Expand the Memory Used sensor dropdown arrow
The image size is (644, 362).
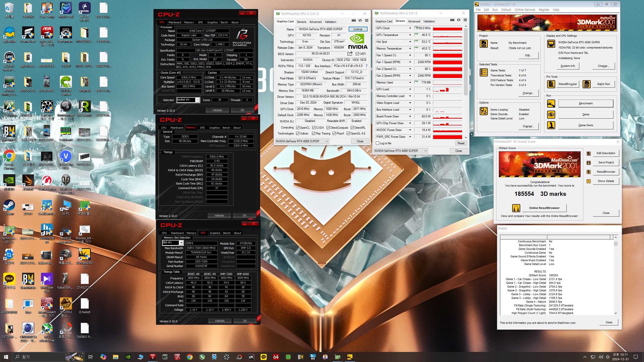coord(410,82)
